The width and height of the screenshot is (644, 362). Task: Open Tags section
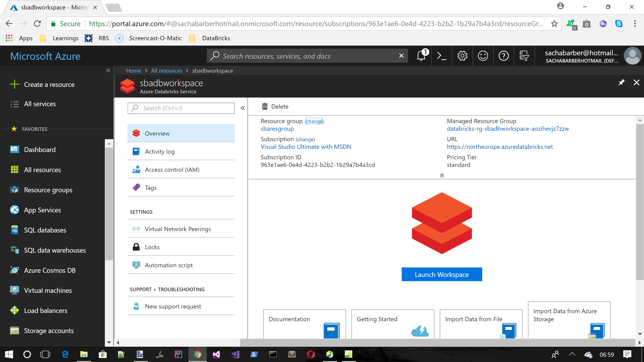(x=181, y=188)
